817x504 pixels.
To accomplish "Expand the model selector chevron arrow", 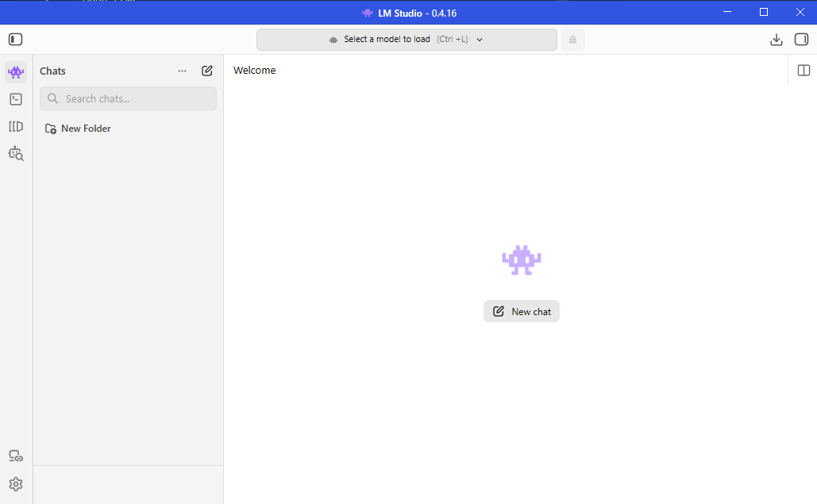I will 480,40.
